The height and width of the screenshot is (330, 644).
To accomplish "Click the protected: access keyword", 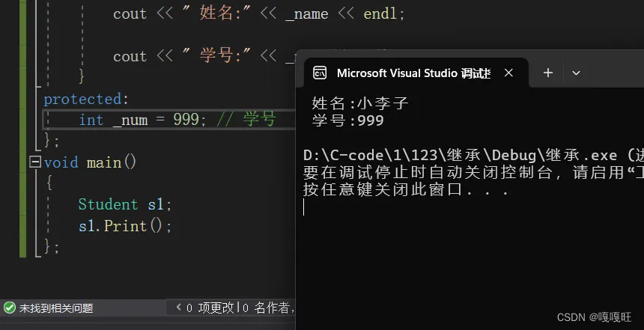I will [x=82, y=99].
